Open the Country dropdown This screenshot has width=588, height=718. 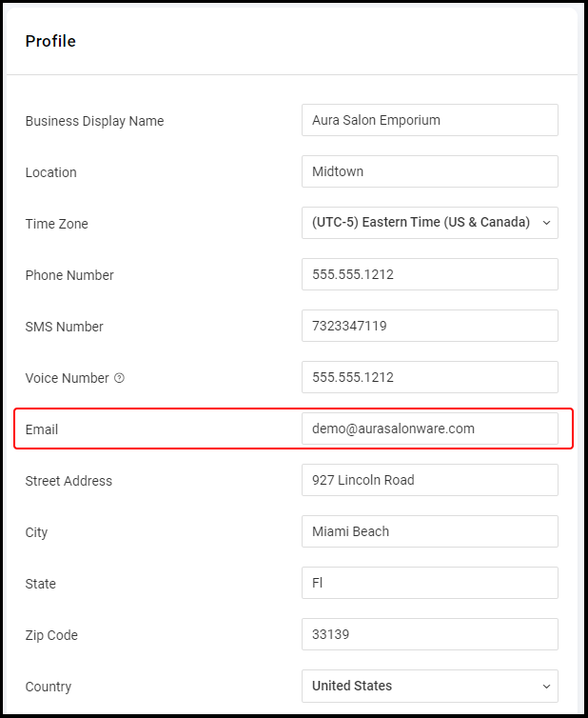click(x=430, y=686)
